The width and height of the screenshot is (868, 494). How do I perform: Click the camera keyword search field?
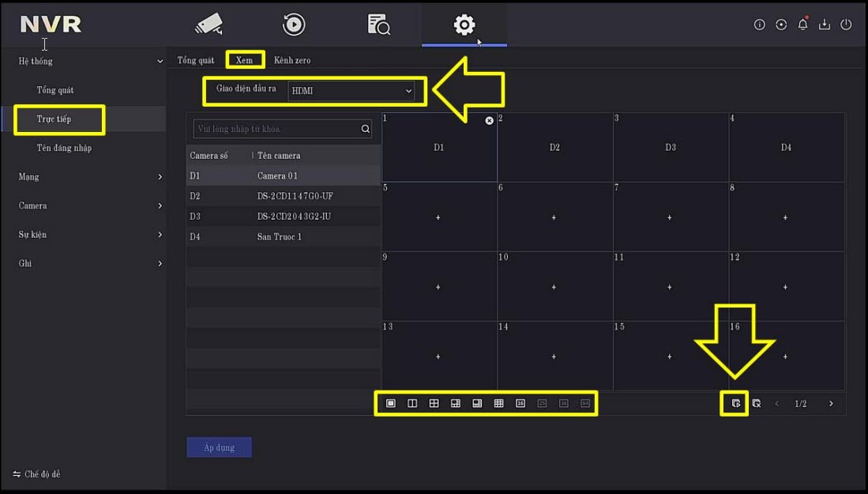coord(276,129)
